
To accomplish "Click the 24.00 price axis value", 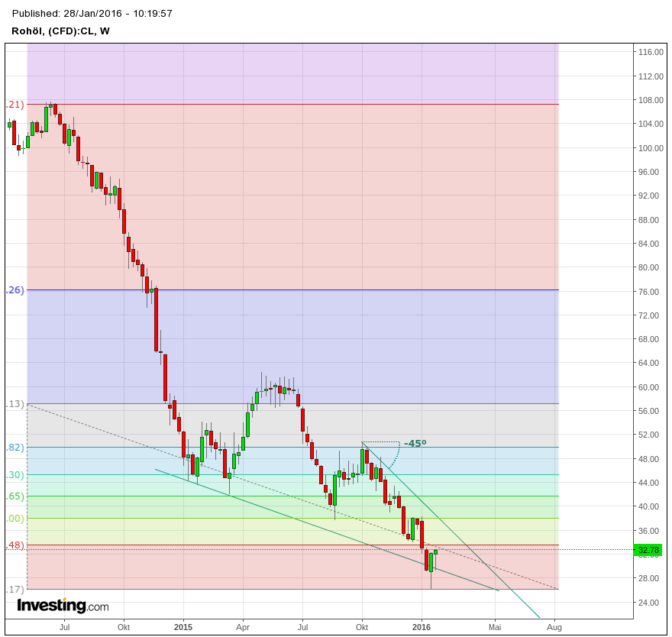I will pos(648,603).
